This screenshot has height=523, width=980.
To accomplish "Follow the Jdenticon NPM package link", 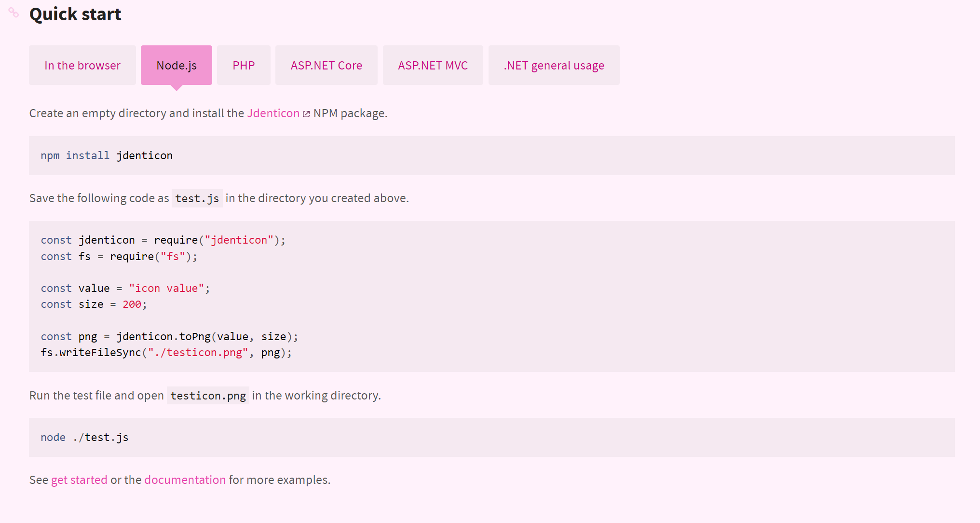I will click(273, 113).
